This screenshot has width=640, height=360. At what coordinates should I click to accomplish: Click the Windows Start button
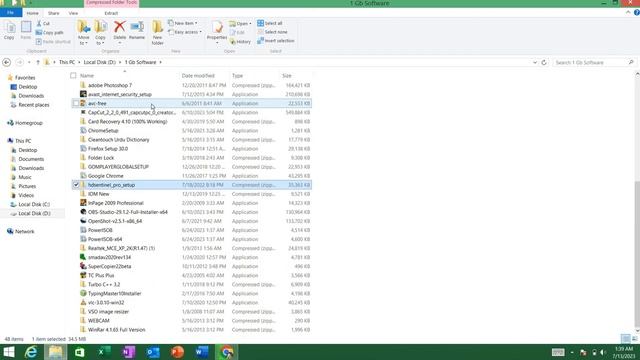click(x=9, y=352)
